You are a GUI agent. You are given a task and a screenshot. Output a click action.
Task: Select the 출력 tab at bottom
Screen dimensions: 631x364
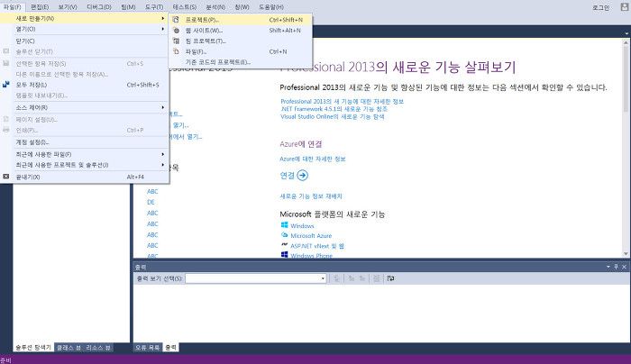(x=170, y=348)
